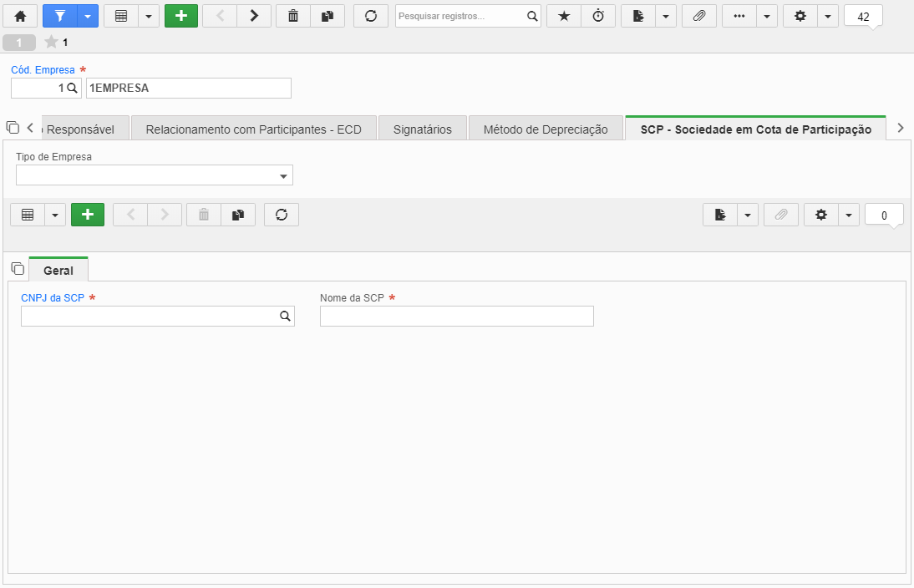Focus the Nome da SCP field
914x588 pixels.
[457, 316]
